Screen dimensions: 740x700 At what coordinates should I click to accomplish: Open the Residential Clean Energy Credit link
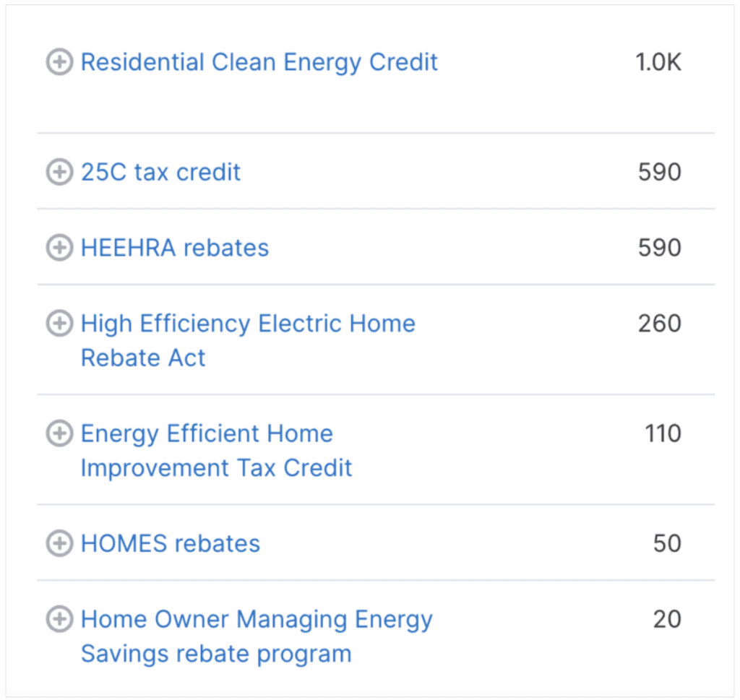(x=259, y=63)
